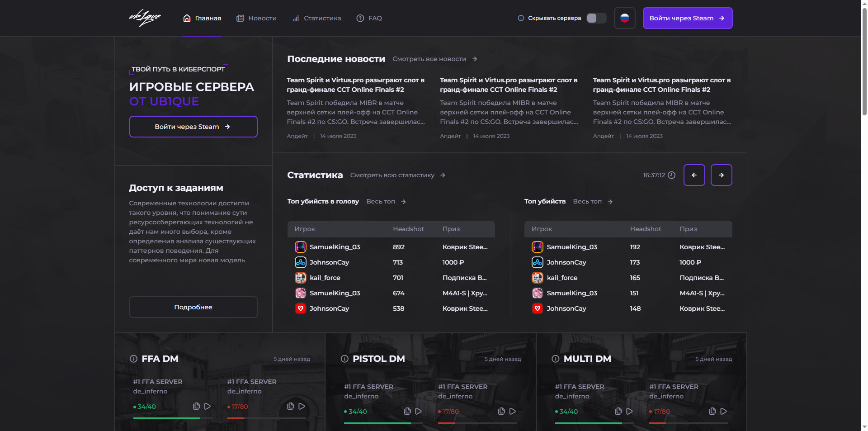Open the Новости menu item
This screenshot has width=868, height=431.
(x=256, y=18)
